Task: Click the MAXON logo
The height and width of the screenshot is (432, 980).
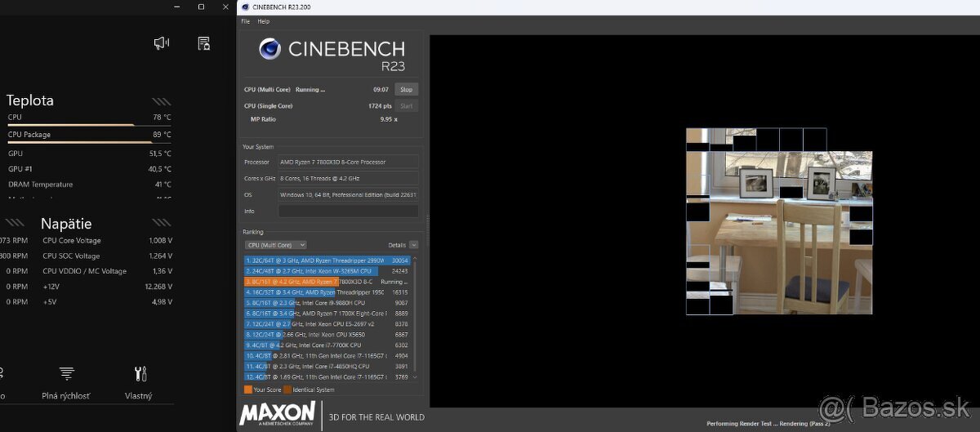Action: pyautogui.click(x=278, y=412)
